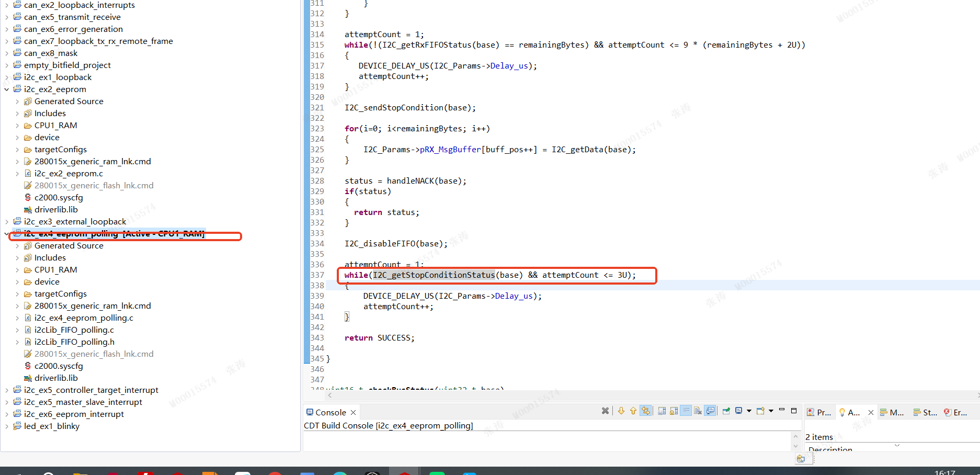Expand the i2c_ex3_external_loopback project
980x475 pixels.
coord(6,222)
